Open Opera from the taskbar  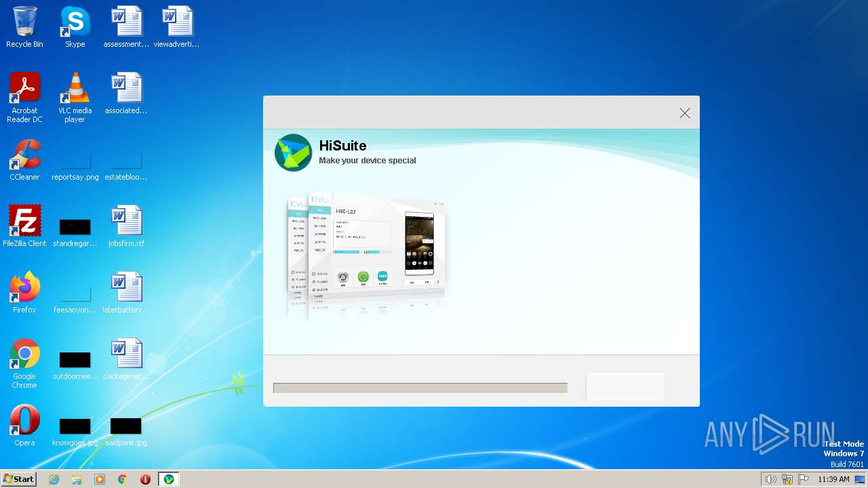(x=145, y=479)
